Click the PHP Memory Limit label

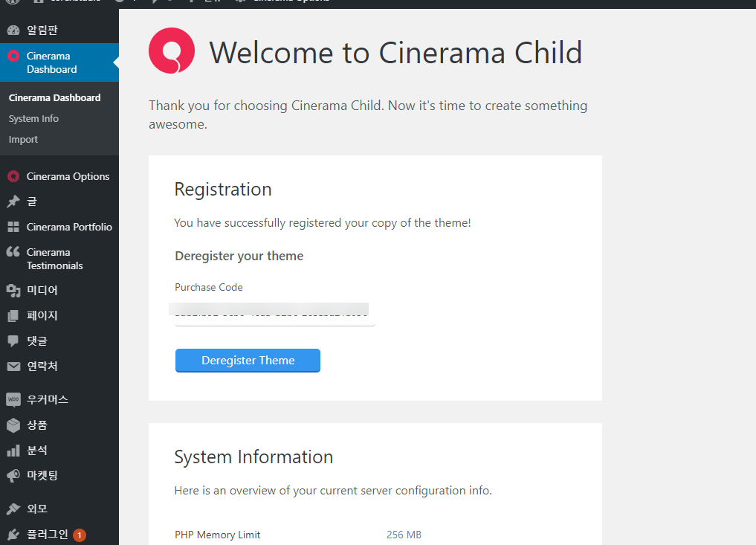point(218,535)
